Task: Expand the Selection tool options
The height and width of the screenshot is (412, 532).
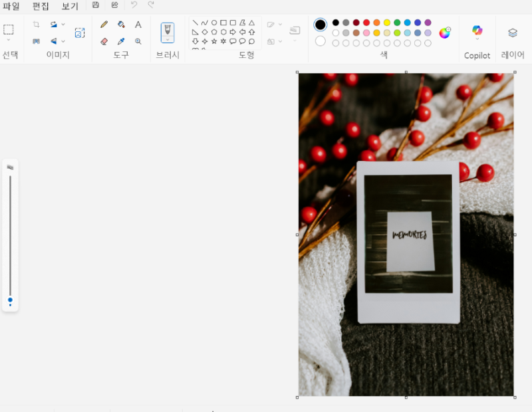Action: tap(9, 40)
